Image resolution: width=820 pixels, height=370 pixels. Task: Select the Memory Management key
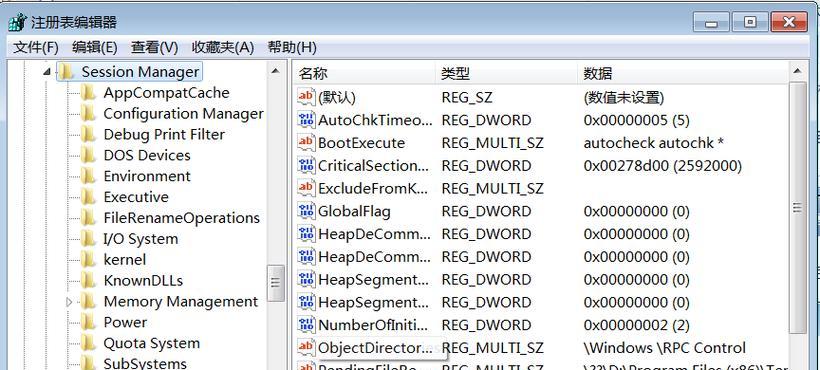click(180, 302)
